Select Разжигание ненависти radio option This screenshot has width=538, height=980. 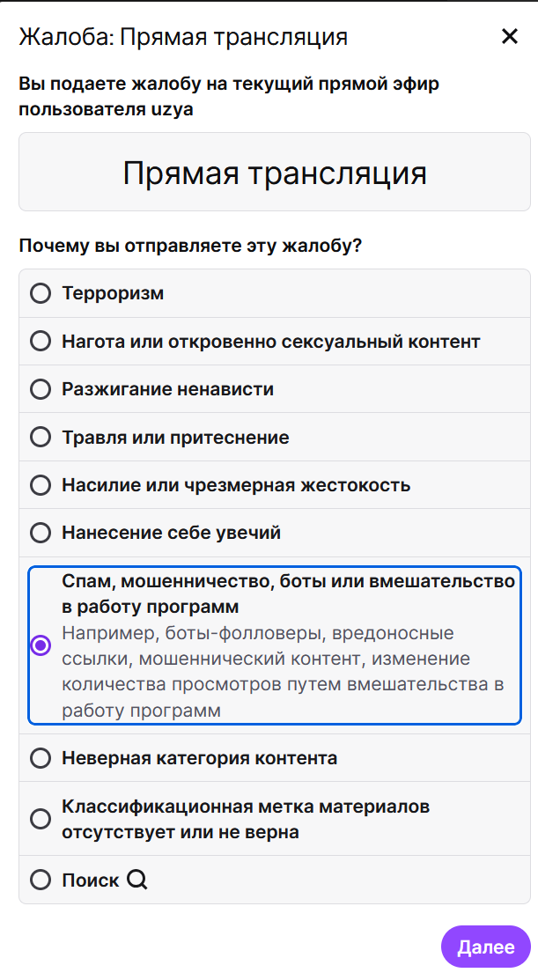[x=41, y=389]
